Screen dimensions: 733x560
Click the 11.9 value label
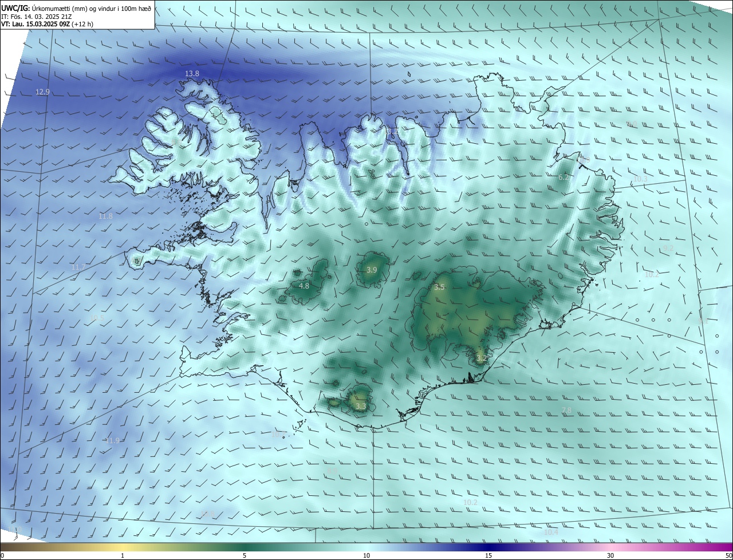(x=113, y=441)
